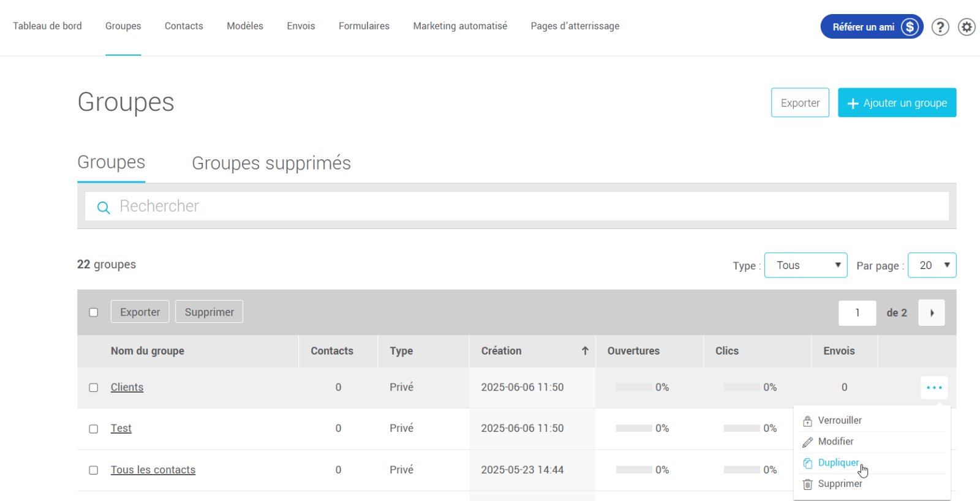This screenshot has width=980, height=501.
Task: Switch to Groupes supprimés tab
Action: [271, 164]
